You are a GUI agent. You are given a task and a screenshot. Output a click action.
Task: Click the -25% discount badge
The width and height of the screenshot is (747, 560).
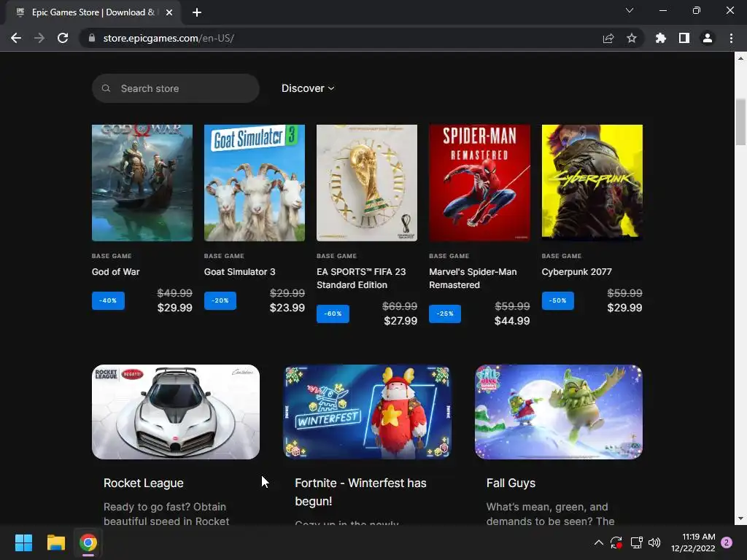click(445, 314)
